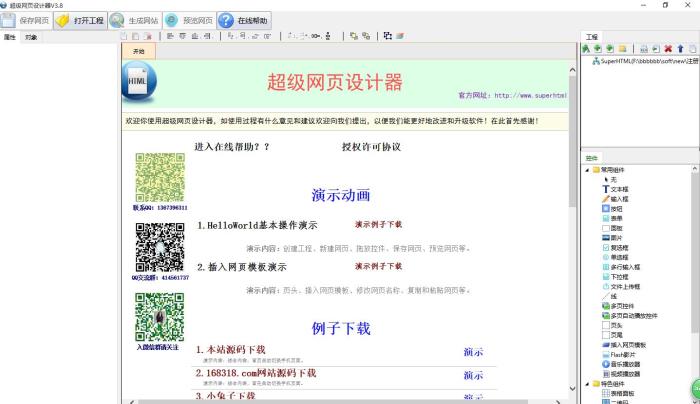The height and width of the screenshot is (404, 700).
Task: Select the 输入框 input box component
Action: pyautogui.click(x=615, y=199)
